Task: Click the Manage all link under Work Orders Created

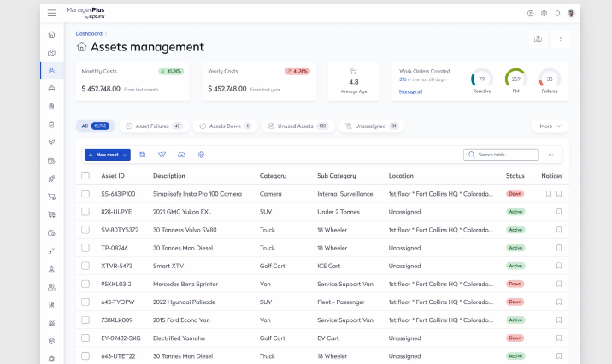Action: [411, 92]
